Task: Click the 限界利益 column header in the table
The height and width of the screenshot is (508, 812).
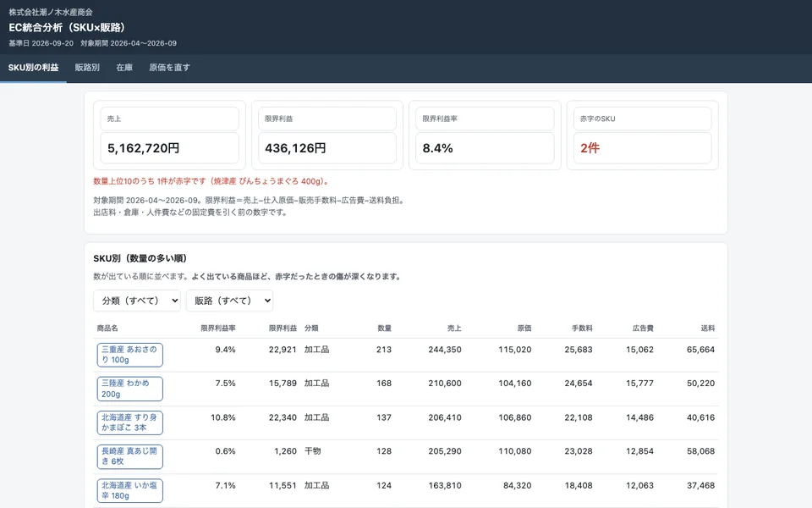Action: pos(283,329)
